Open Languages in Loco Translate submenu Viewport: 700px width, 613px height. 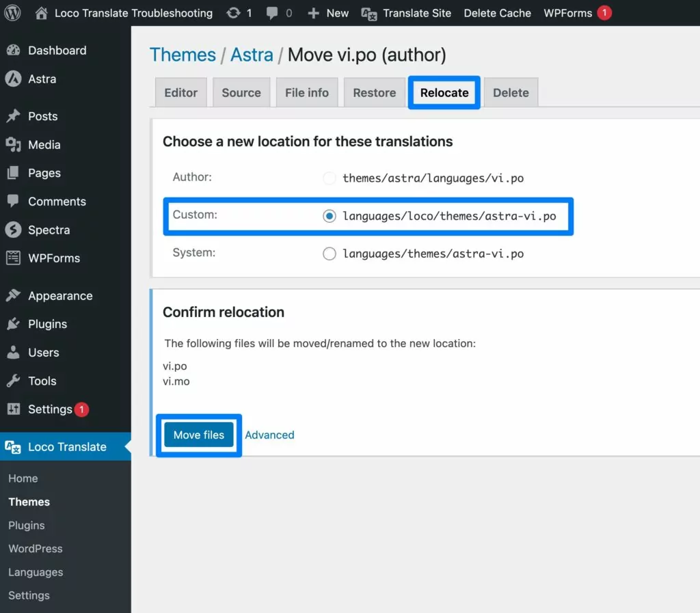36,572
